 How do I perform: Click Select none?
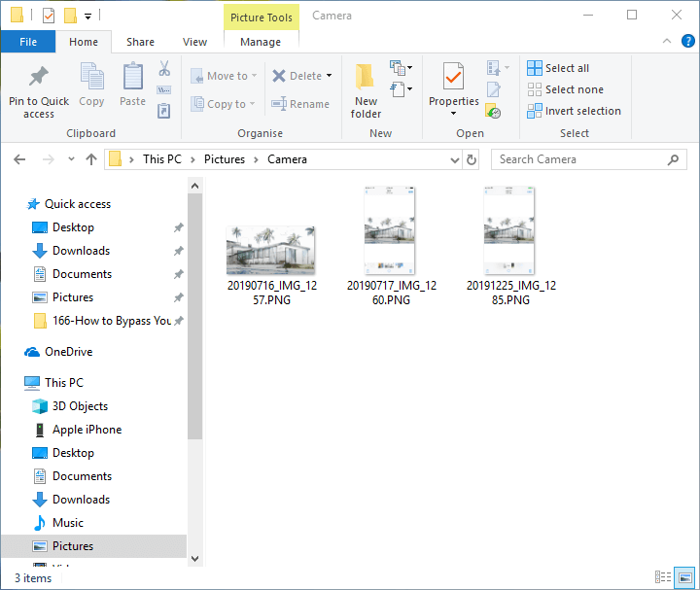(565, 89)
